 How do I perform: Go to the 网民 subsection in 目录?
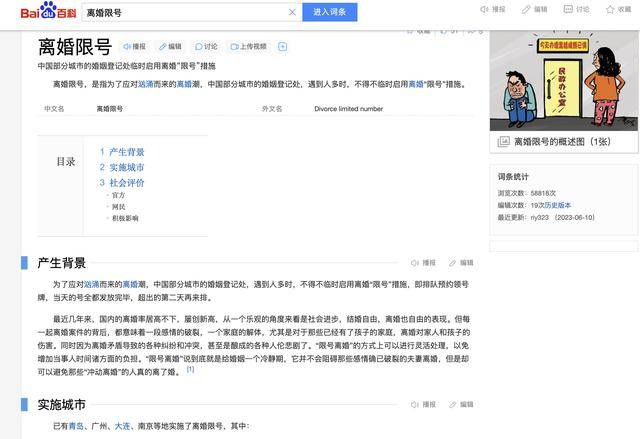pos(118,207)
